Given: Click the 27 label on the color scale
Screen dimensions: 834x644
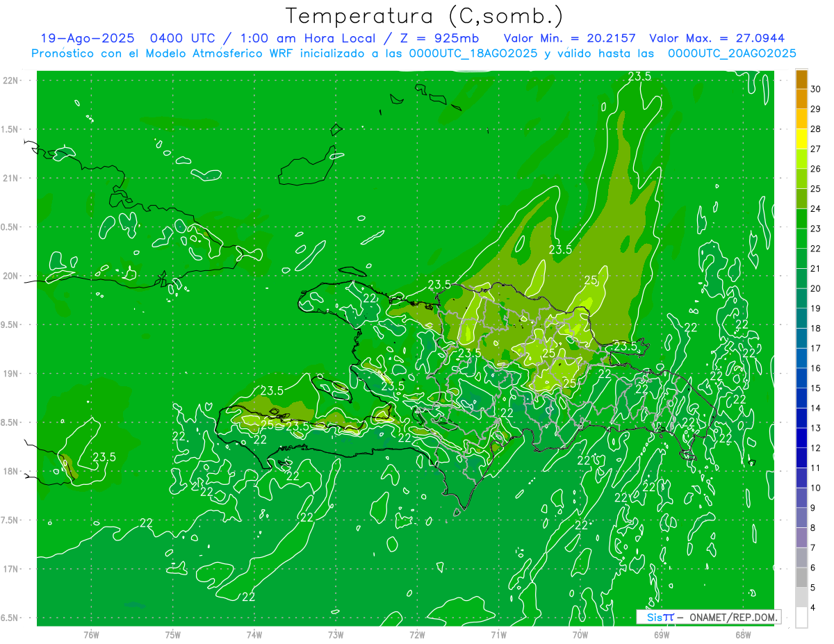Looking at the screenshot, I should click(816, 149).
